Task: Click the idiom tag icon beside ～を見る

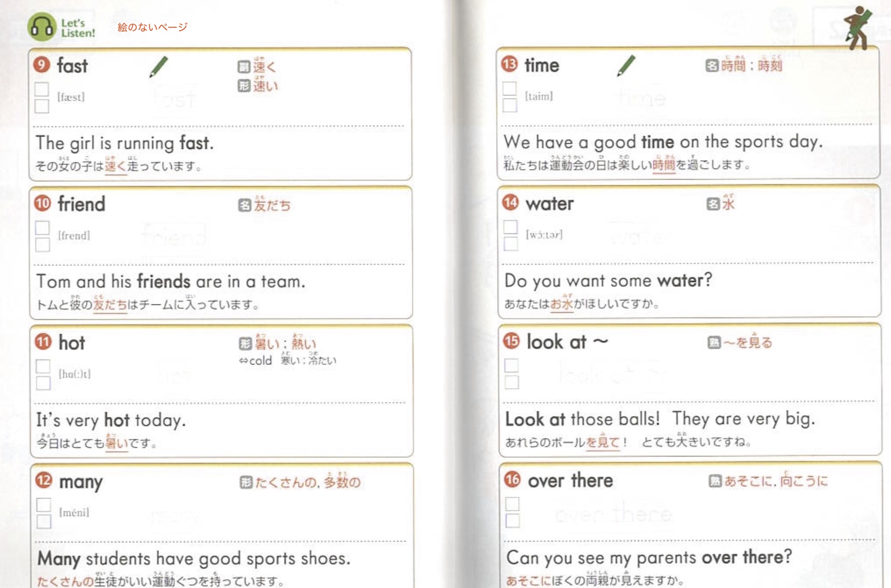Action: coord(714,342)
